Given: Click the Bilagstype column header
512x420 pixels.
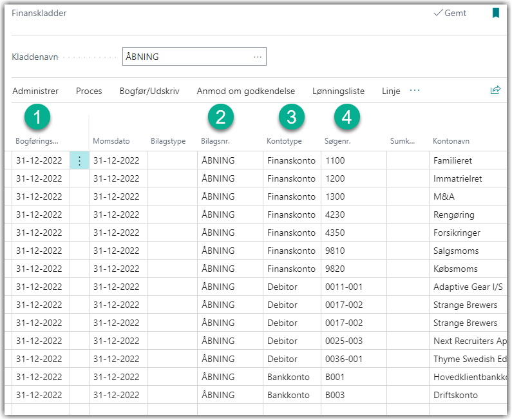Looking at the screenshot, I should pyautogui.click(x=168, y=141).
